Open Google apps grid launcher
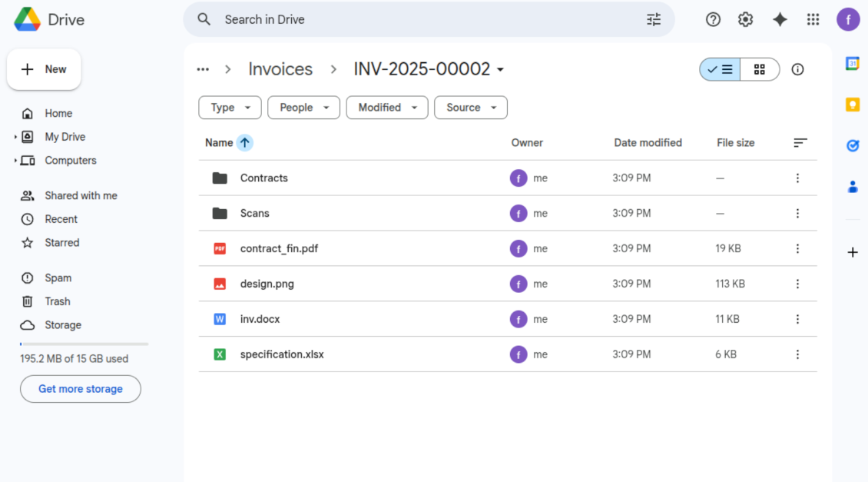This screenshot has width=868, height=482. click(x=813, y=20)
